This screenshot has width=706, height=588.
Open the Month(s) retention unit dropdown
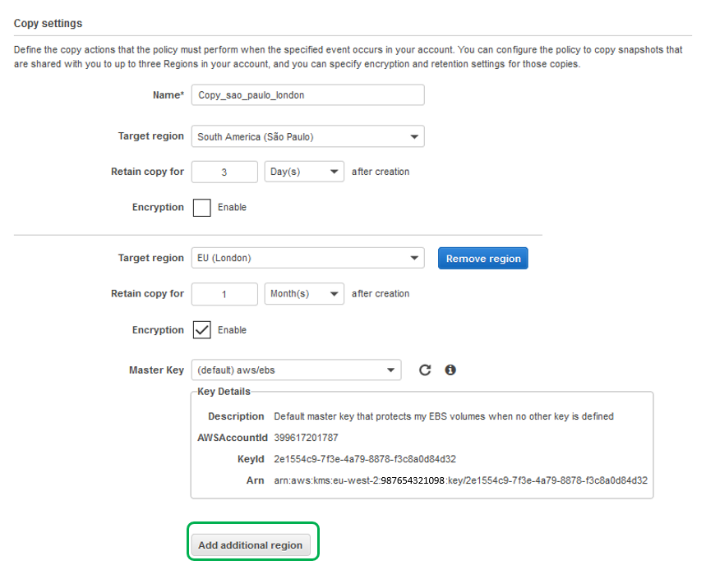pyautogui.click(x=304, y=293)
